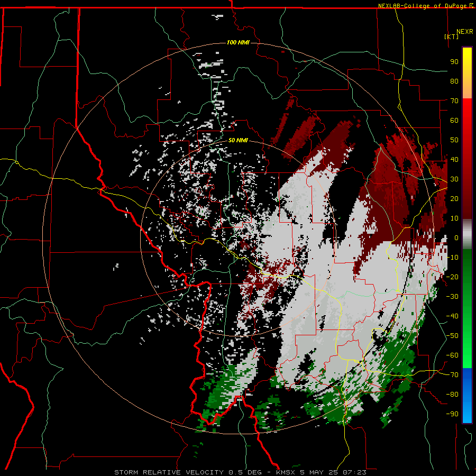Viewport: 476px width, 476px height.
Task: Click the 10 value on the velocity scale
Action: pyautogui.click(x=454, y=218)
